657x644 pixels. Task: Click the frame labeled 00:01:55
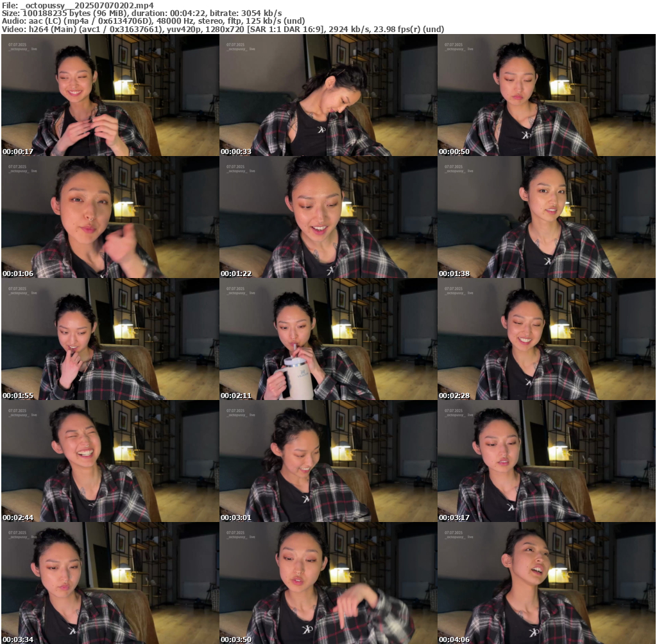pos(110,339)
